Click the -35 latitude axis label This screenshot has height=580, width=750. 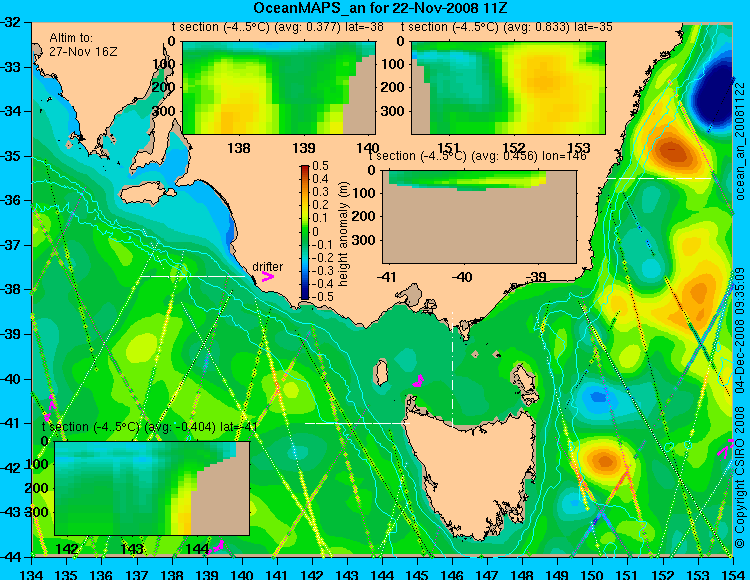pyautogui.click(x=11, y=156)
